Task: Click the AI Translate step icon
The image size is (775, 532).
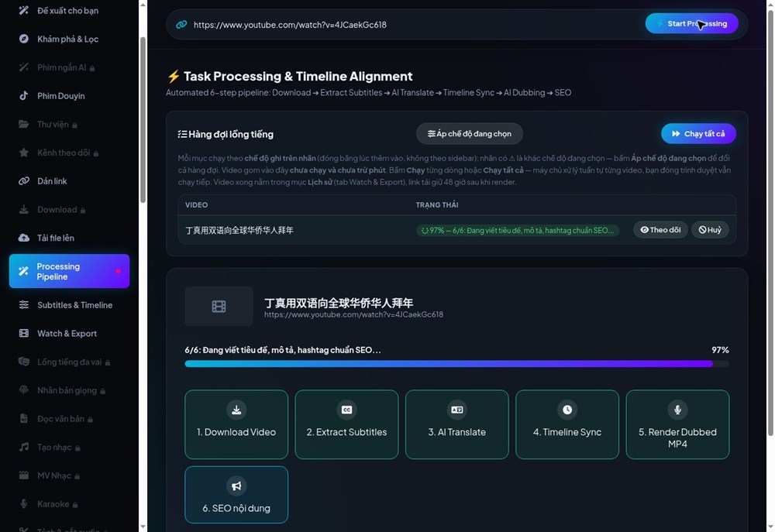Action: point(456,410)
